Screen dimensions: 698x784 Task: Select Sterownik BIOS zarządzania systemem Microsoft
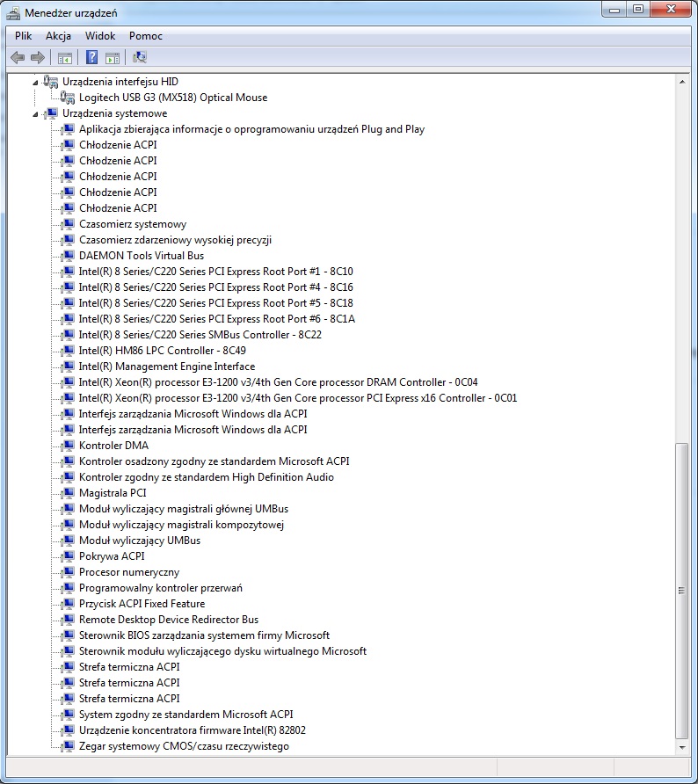(204, 635)
